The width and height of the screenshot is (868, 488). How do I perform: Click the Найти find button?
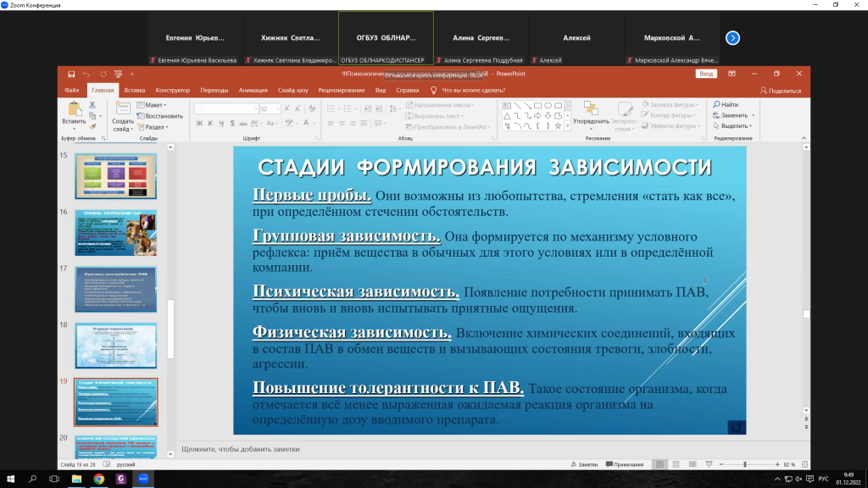pyautogui.click(x=726, y=104)
